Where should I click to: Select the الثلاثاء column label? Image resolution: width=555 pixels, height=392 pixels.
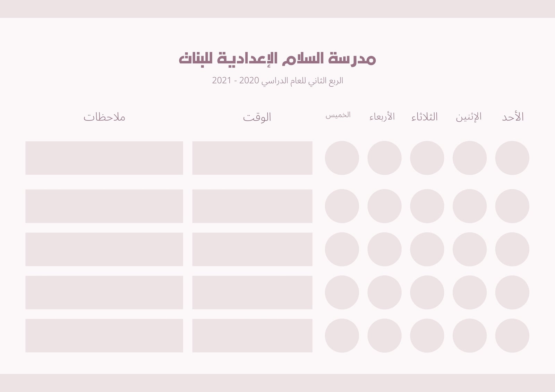[425, 117]
